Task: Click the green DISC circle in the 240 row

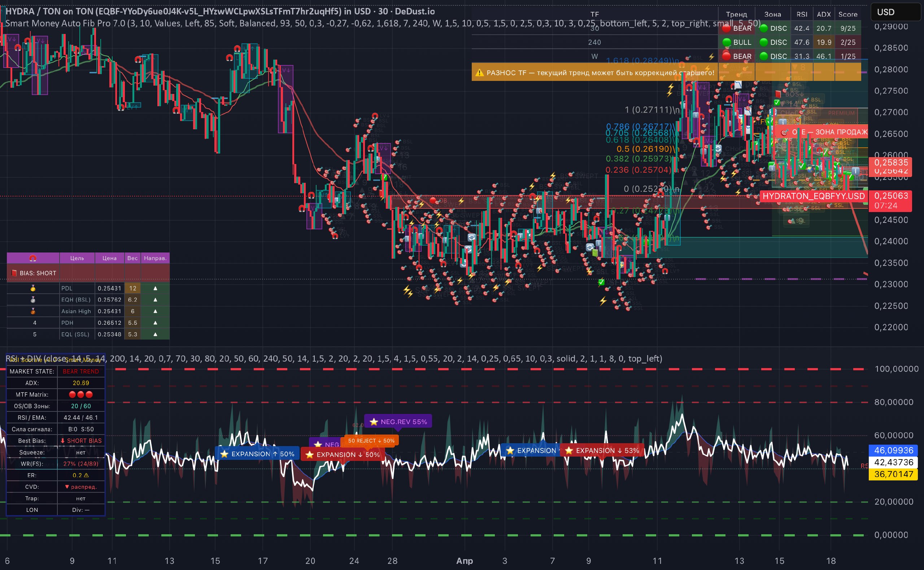Action: (x=763, y=42)
